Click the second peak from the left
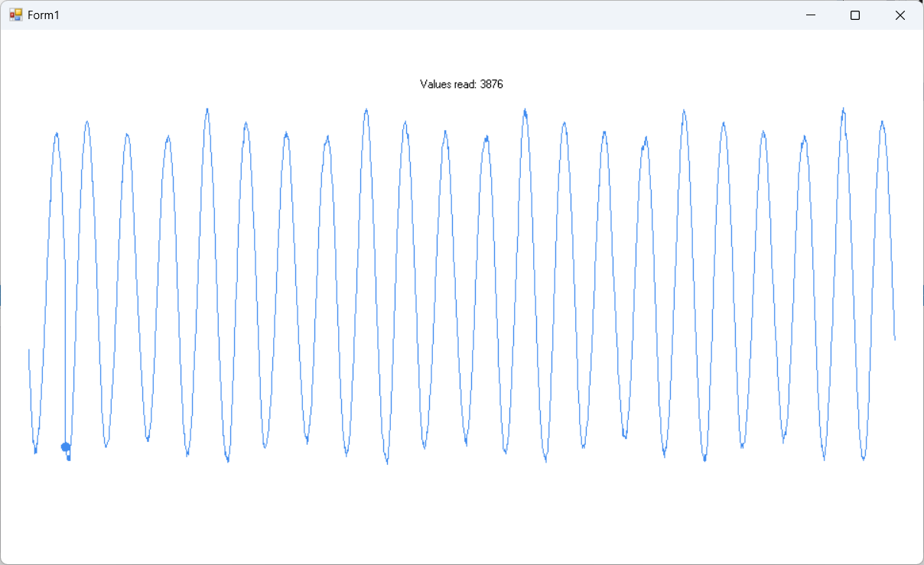 coord(88,122)
